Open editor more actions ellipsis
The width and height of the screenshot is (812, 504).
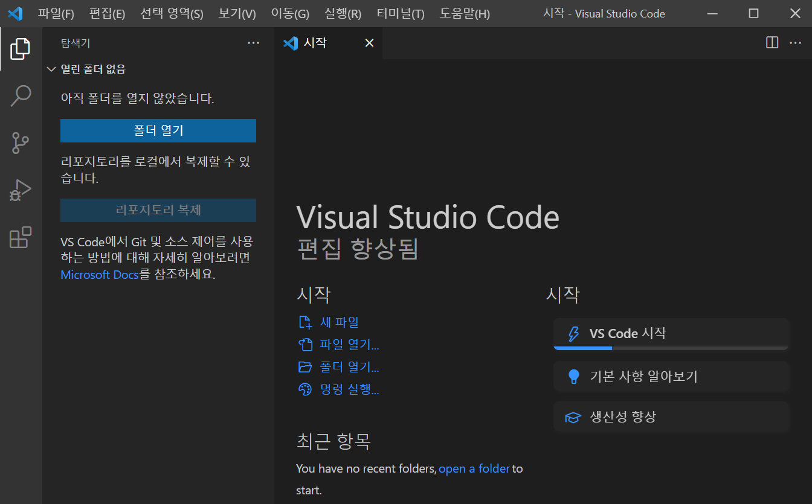(x=795, y=43)
